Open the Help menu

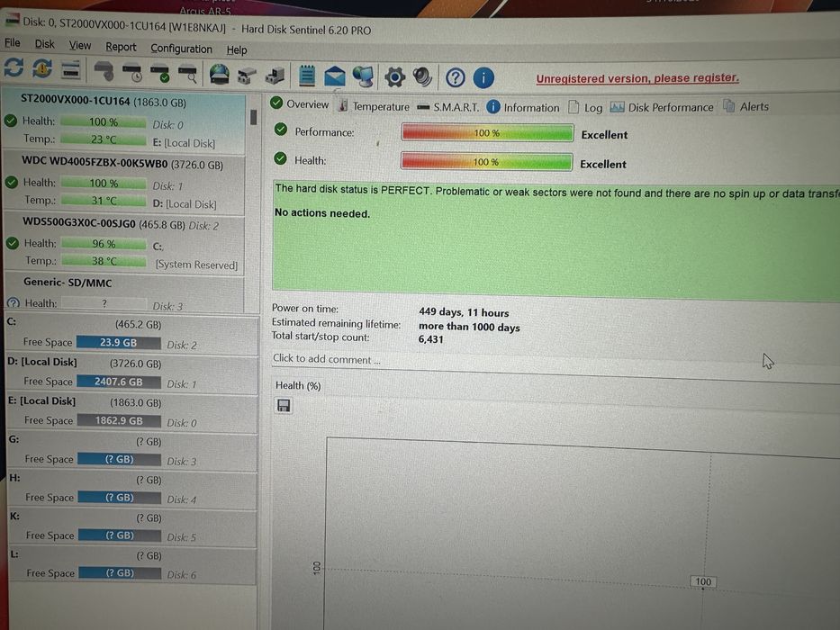tap(236, 50)
